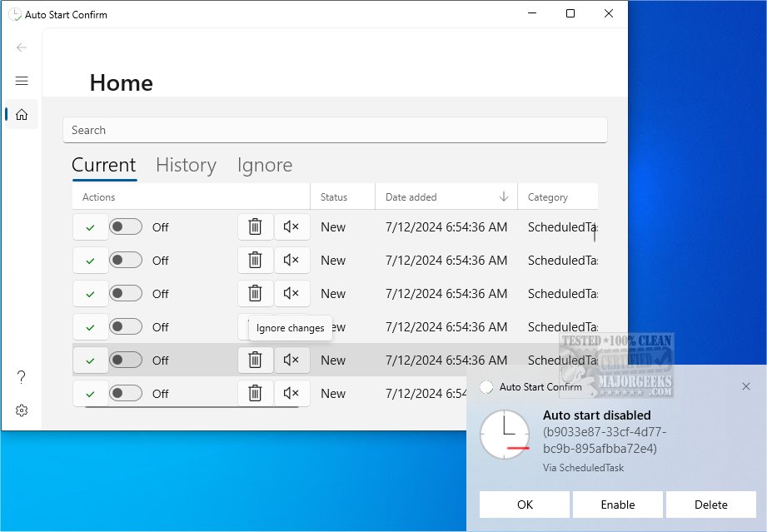
Task: Confirm first row with green checkmark
Action: [90, 227]
